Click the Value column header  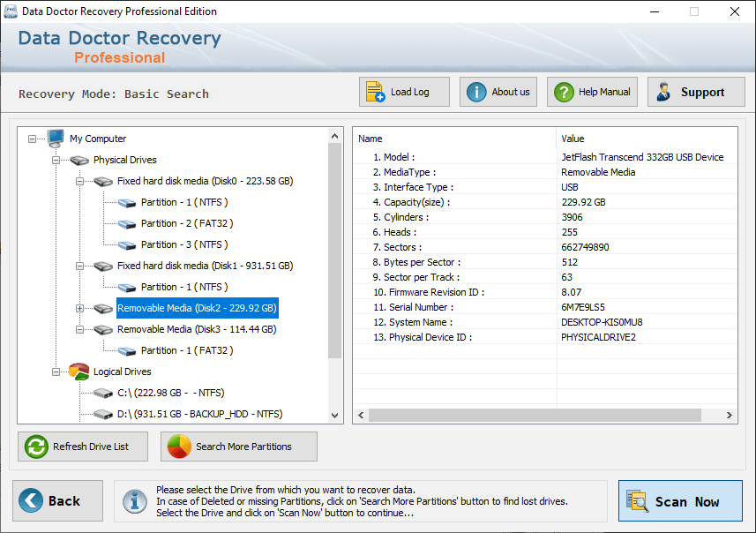(x=647, y=139)
